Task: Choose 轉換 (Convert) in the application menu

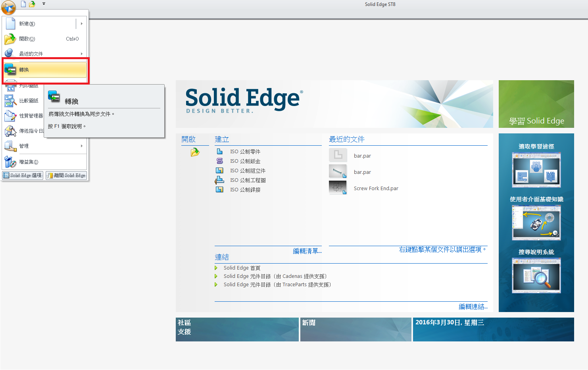Action: click(45, 70)
